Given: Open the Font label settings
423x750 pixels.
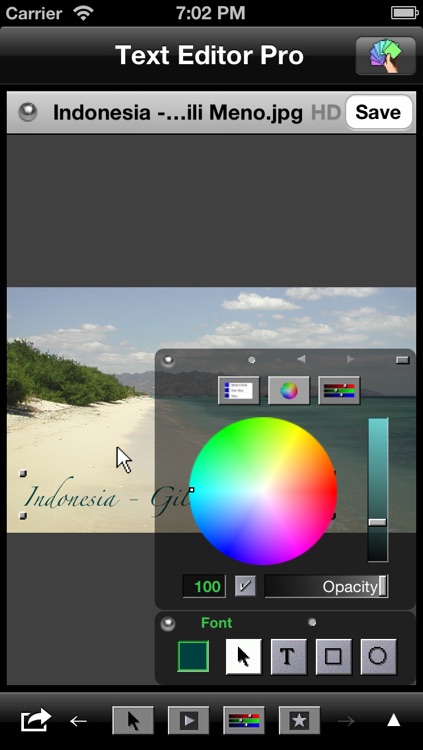Looking at the screenshot, I should pos(217,623).
